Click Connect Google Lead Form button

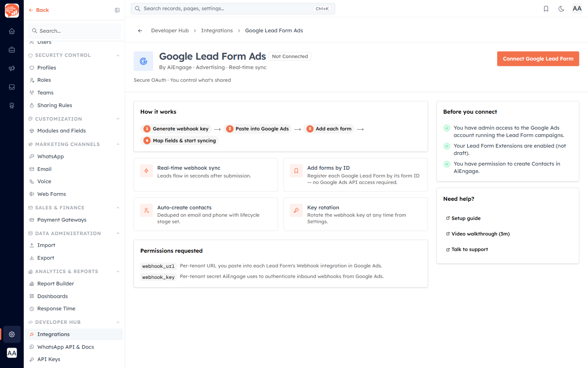pyautogui.click(x=538, y=59)
